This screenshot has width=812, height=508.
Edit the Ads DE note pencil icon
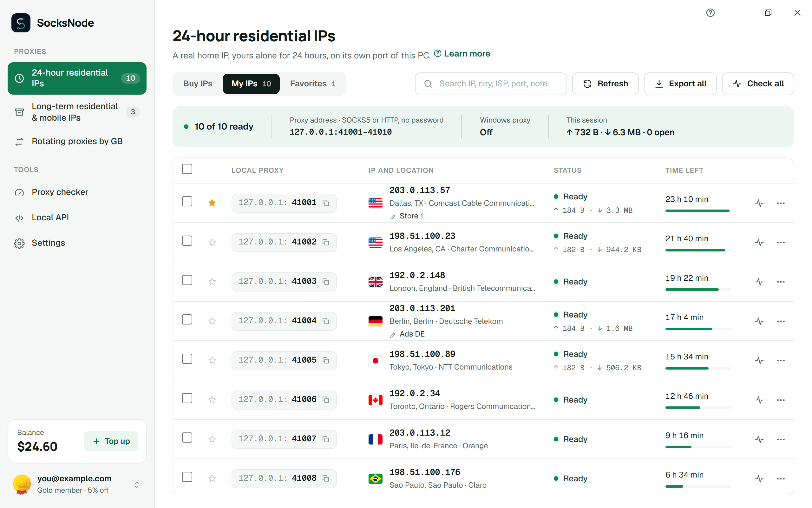(x=393, y=335)
